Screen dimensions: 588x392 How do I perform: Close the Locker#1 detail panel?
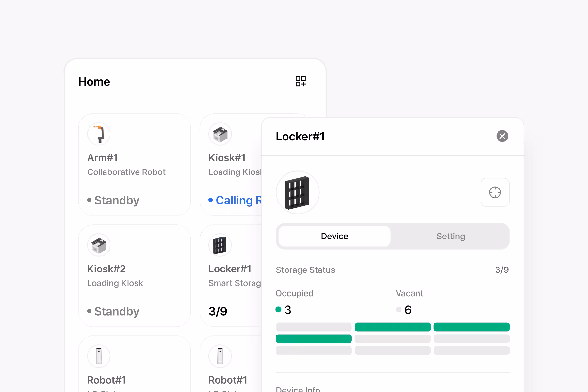tap(502, 136)
